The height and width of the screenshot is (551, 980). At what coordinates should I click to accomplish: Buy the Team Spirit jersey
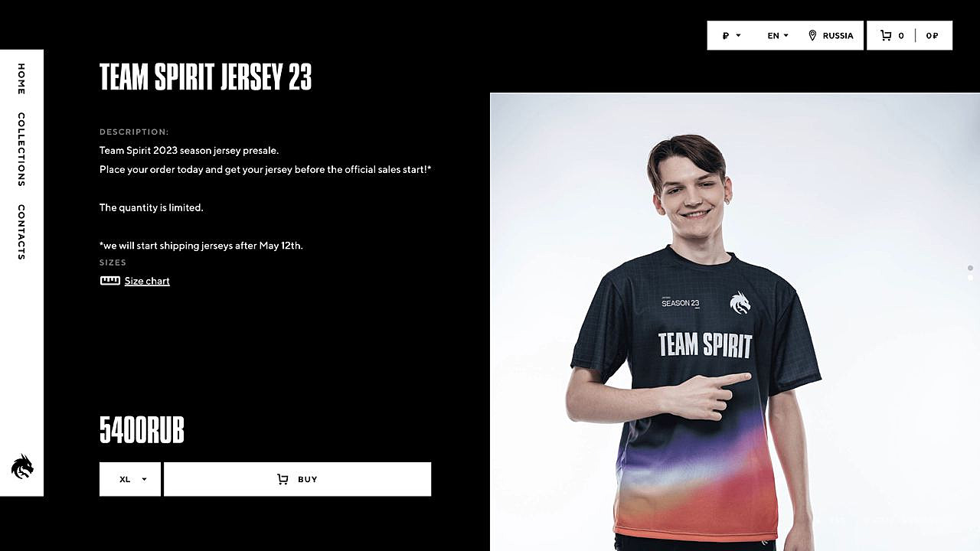click(x=297, y=479)
